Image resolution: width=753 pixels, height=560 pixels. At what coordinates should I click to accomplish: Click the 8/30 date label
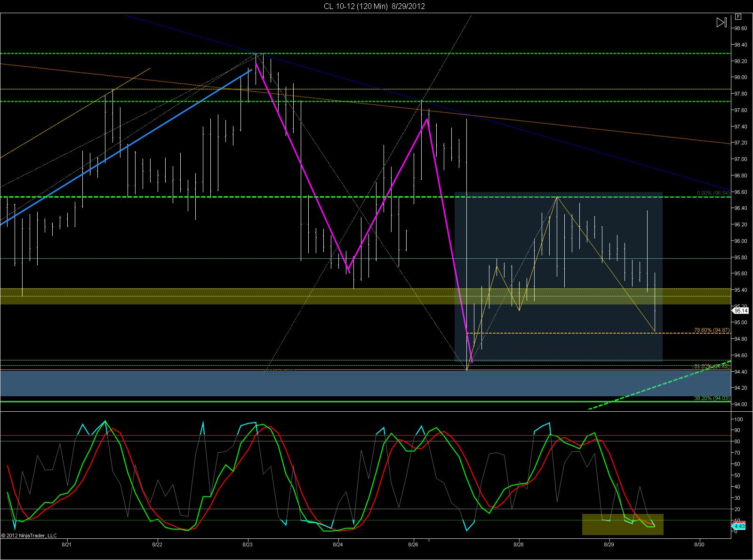pos(699,544)
